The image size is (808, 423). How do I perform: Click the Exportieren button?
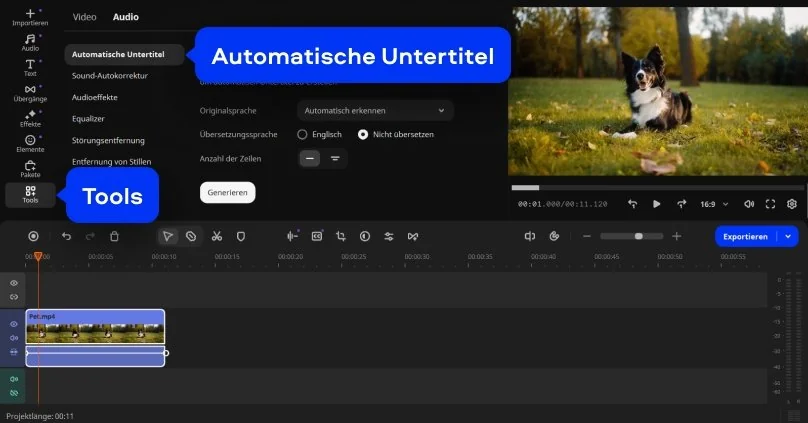pyautogui.click(x=746, y=236)
